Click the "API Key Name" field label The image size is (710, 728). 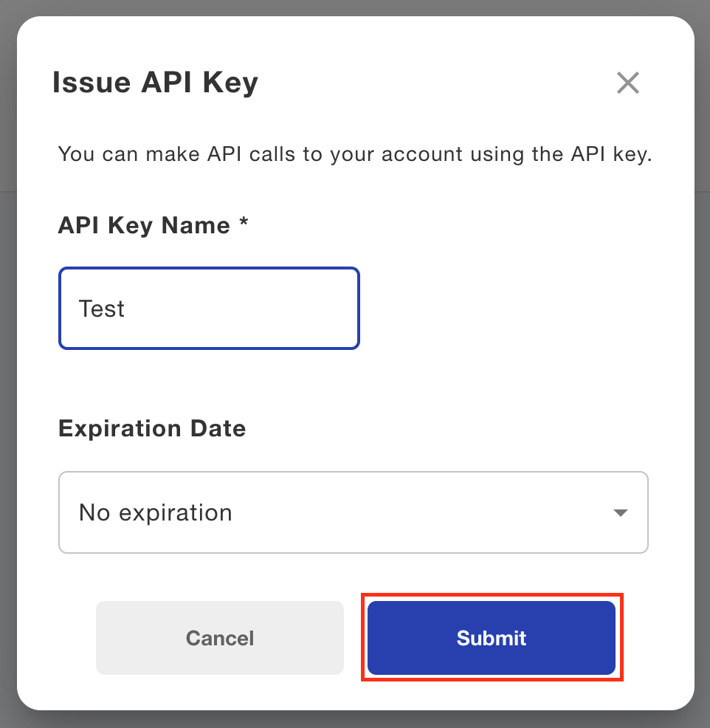point(144,225)
